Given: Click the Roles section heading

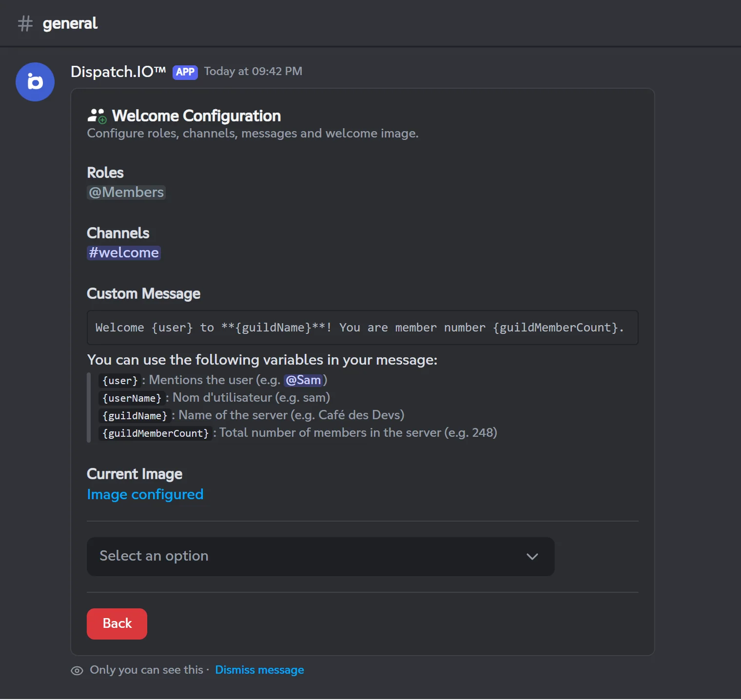Looking at the screenshot, I should tap(105, 173).
